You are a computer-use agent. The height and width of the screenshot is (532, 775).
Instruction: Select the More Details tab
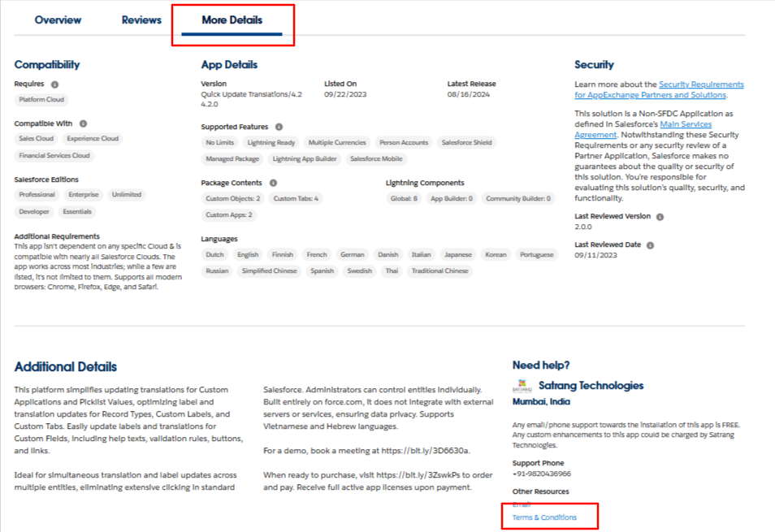[x=232, y=20]
